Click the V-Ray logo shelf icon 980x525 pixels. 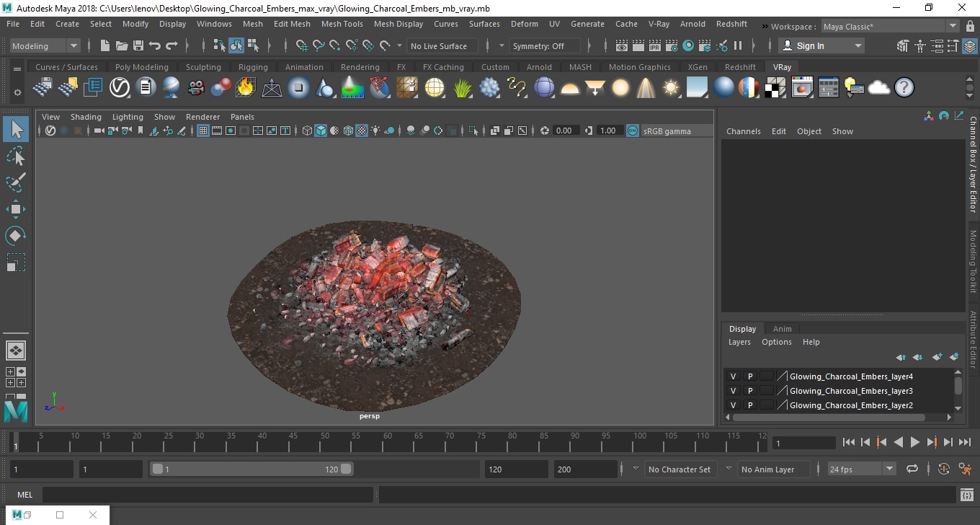click(120, 88)
